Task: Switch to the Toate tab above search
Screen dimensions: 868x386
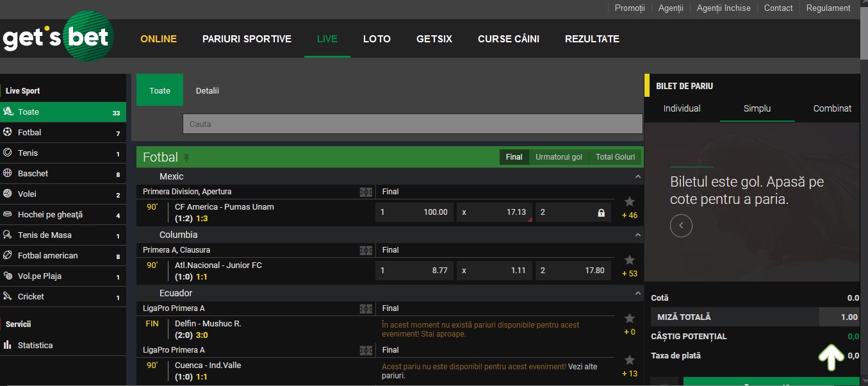Action: [160, 90]
